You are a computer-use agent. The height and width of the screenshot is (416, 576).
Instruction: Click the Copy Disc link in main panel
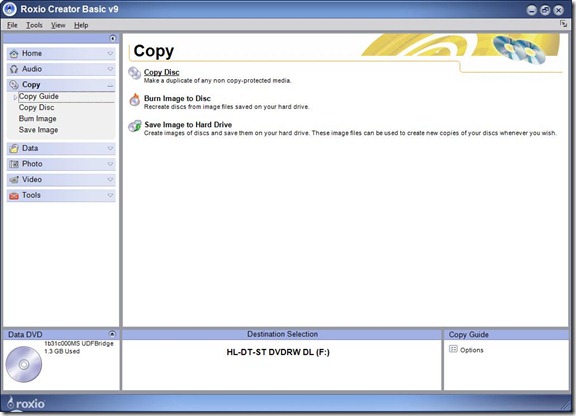click(162, 72)
